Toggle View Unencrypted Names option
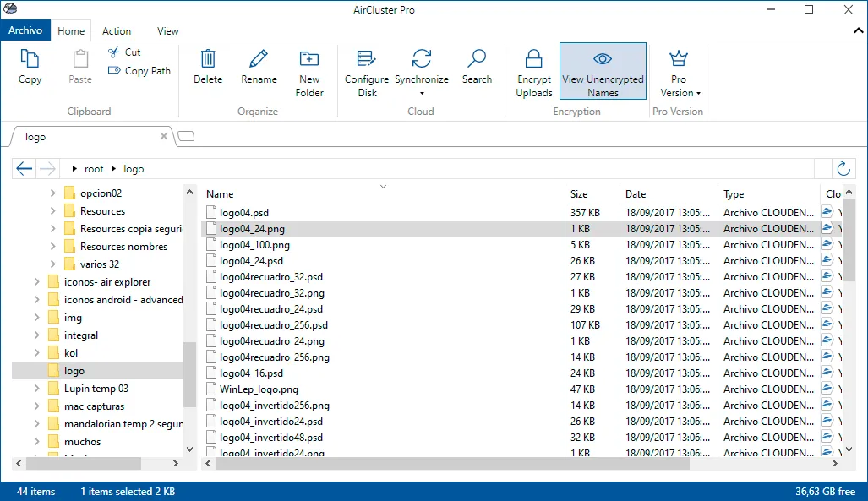Image resolution: width=868 pixels, height=501 pixels. (x=603, y=72)
